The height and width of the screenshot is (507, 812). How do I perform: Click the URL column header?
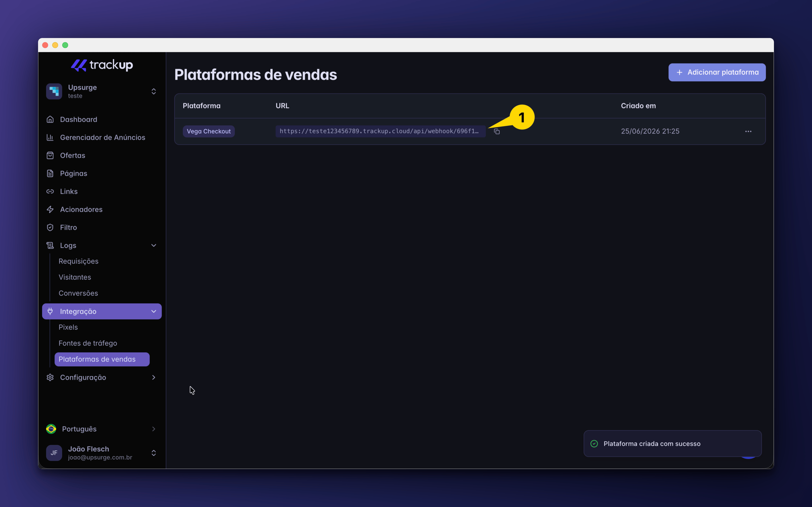(x=283, y=105)
